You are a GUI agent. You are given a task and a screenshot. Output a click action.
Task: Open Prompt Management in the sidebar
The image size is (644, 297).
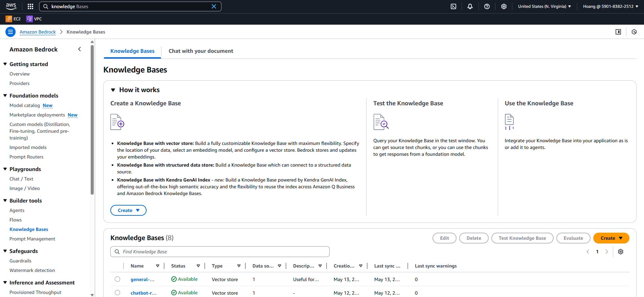(x=32, y=239)
